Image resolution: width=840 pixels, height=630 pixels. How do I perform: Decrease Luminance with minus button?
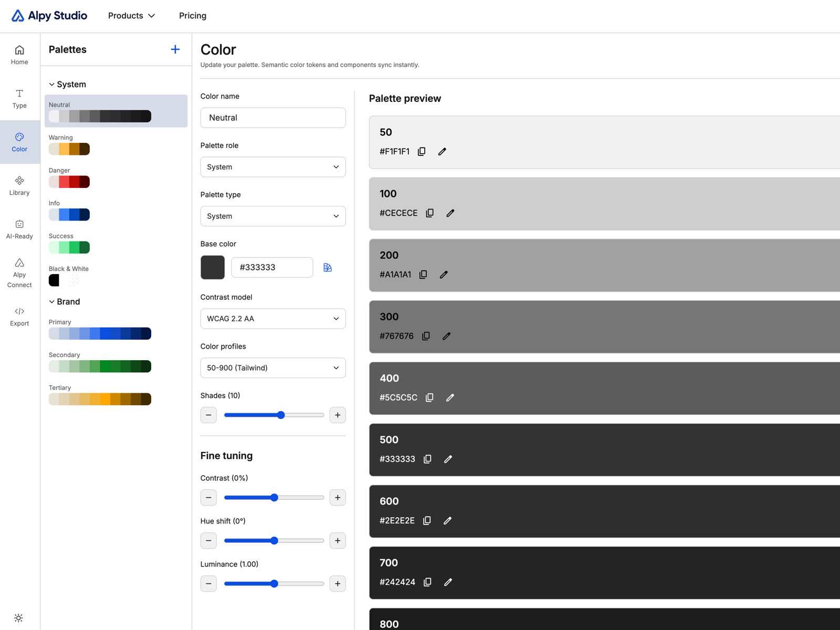click(x=208, y=583)
